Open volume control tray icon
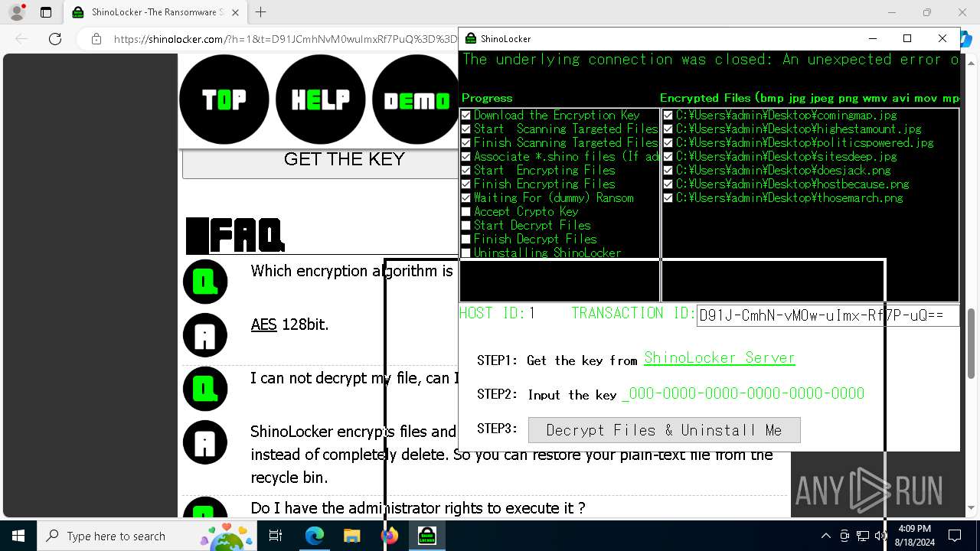The width and height of the screenshot is (980, 551). coord(881,536)
